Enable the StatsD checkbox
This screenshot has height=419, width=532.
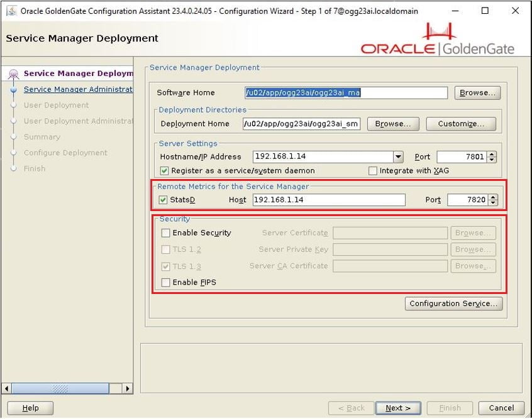point(163,200)
